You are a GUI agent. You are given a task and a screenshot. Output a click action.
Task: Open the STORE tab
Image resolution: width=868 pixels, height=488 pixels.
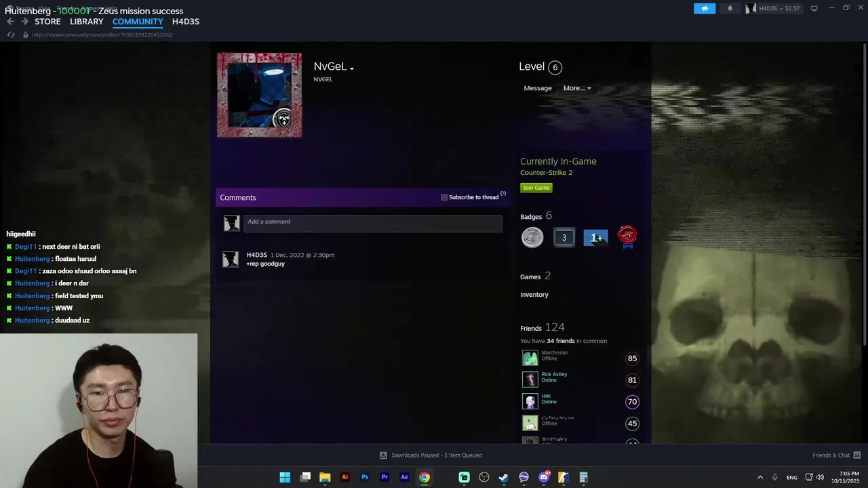tap(47, 22)
